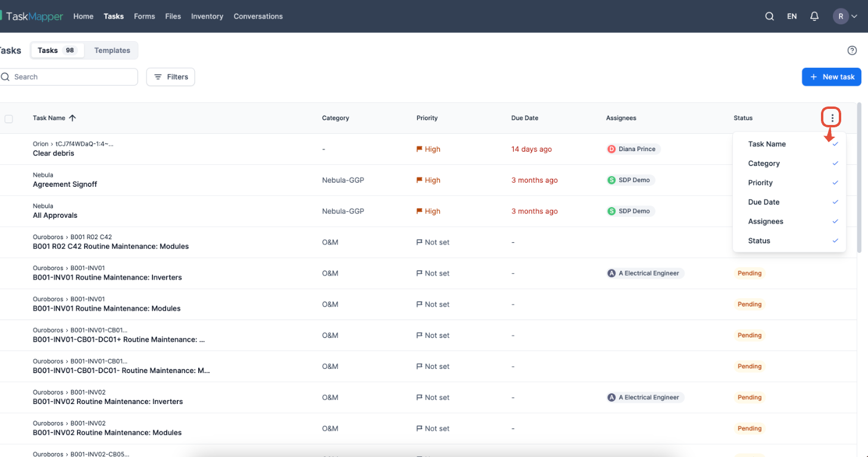Click the column options three-dot icon
Viewport: 868px width, 457px height.
(x=832, y=118)
